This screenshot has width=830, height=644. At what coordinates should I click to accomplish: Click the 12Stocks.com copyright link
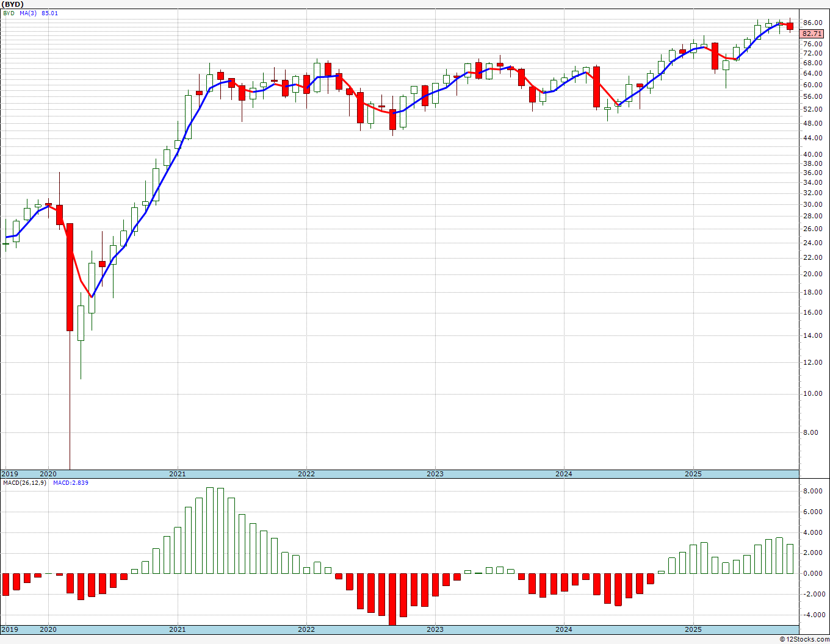(804, 639)
